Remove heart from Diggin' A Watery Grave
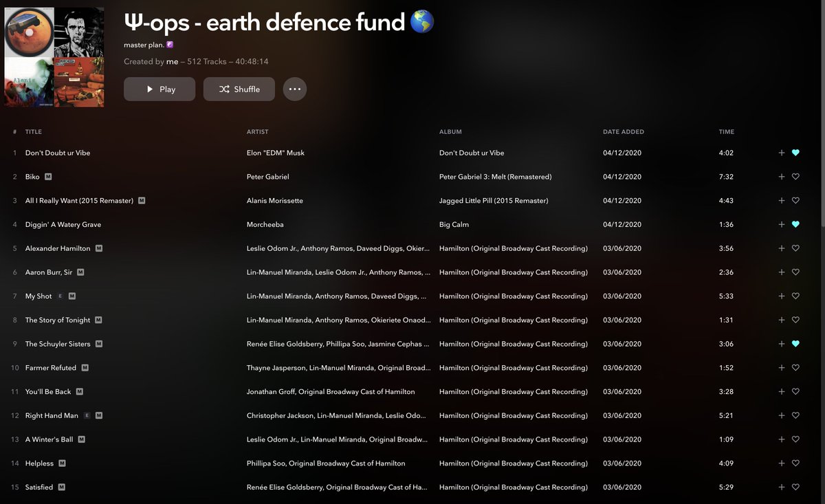The image size is (825, 504). (x=795, y=224)
